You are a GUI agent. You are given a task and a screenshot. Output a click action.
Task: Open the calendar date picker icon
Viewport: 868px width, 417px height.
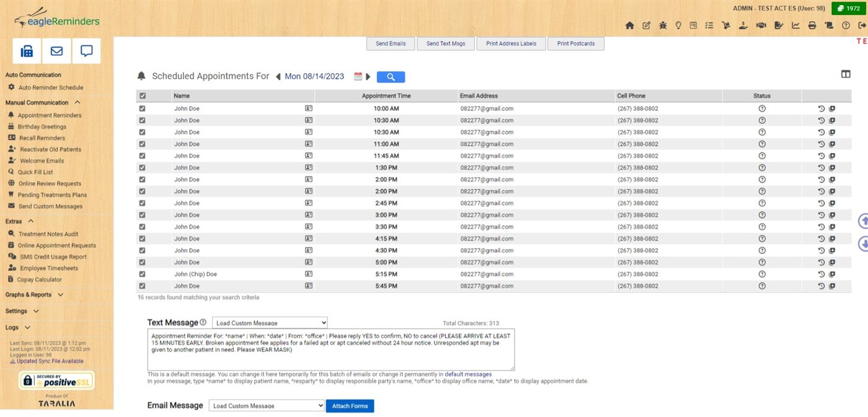358,77
